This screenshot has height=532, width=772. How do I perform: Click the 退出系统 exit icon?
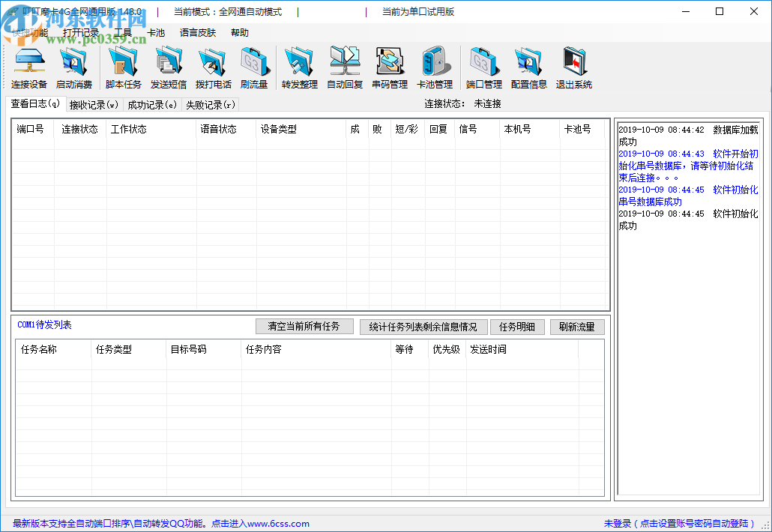[x=574, y=67]
